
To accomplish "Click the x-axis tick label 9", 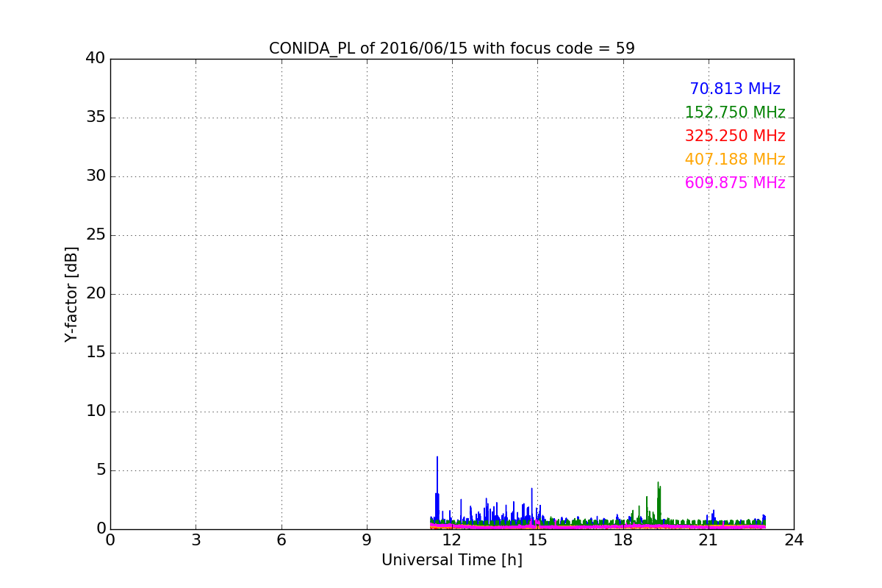I will (367, 540).
